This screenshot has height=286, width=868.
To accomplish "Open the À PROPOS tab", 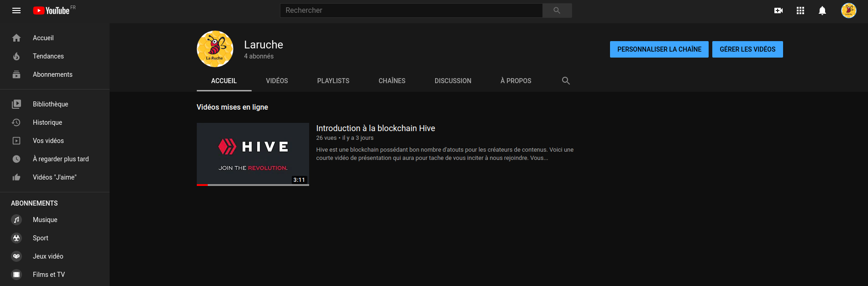I will point(516,81).
